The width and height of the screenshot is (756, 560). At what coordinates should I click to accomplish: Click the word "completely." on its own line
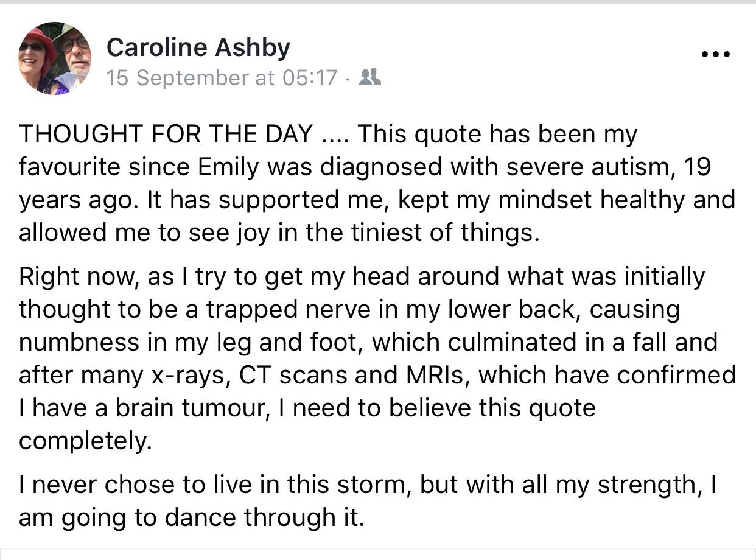coord(85,441)
